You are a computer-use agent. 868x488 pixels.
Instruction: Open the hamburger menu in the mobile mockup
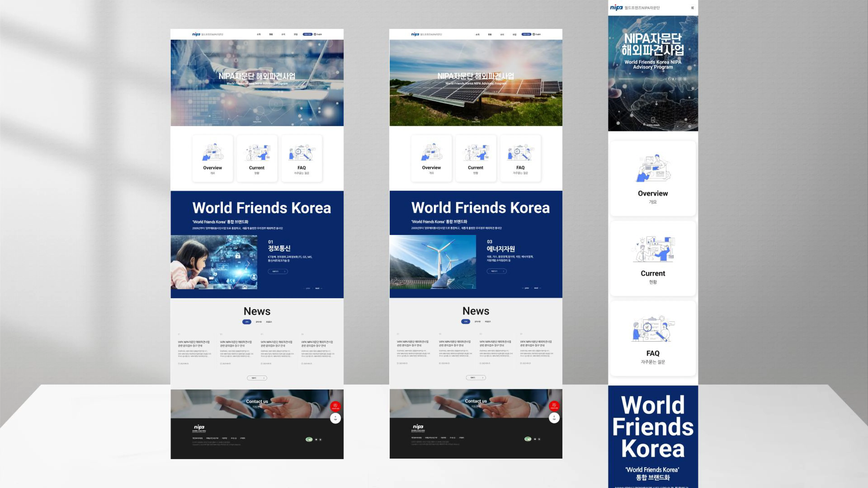(x=692, y=8)
